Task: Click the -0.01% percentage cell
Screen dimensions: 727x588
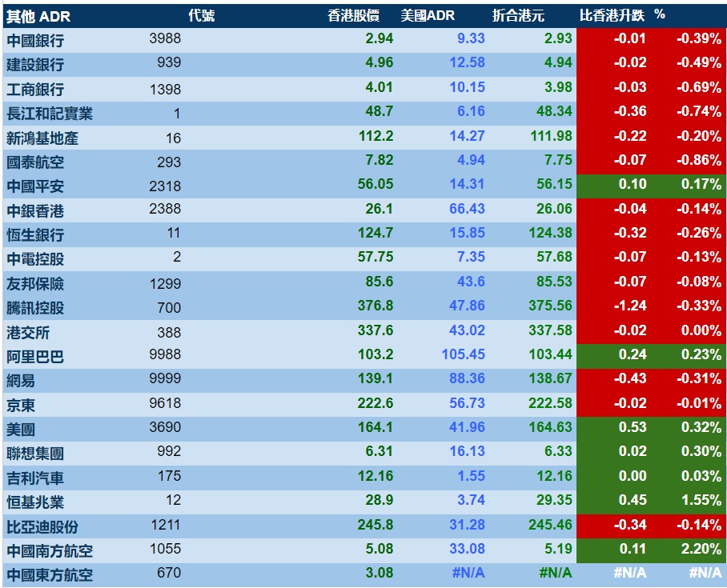Action: coord(699,403)
